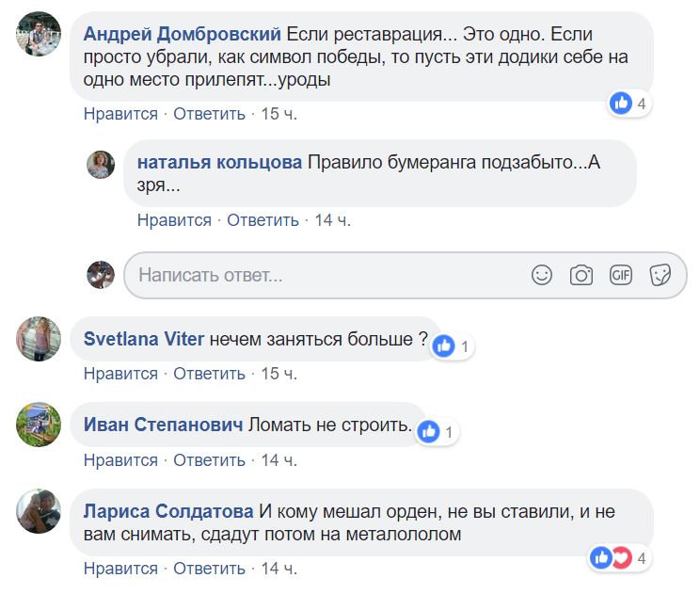
Task: Click the camera photo attachment icon
Action: coord(581,275)
